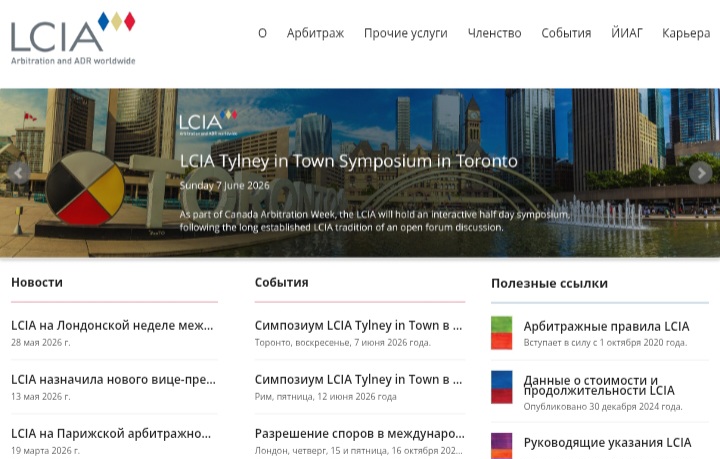Click text Вступает в силу с 1 октября 2020 года
720x459 pixels.
pos(605,342)
